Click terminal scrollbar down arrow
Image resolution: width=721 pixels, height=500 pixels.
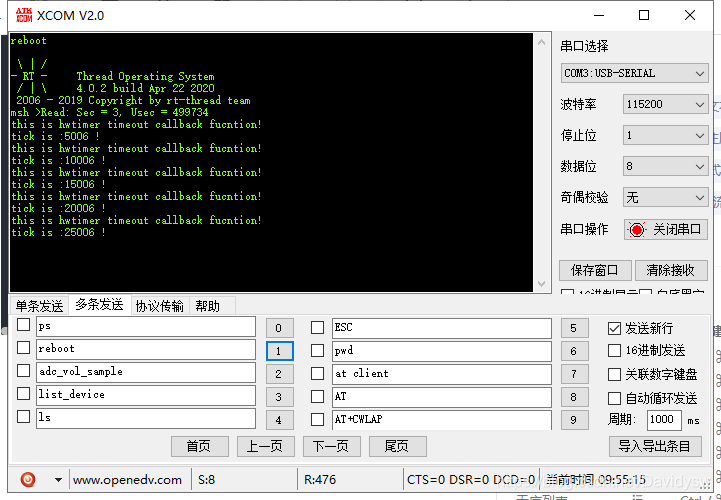click(x=542, y=284)
